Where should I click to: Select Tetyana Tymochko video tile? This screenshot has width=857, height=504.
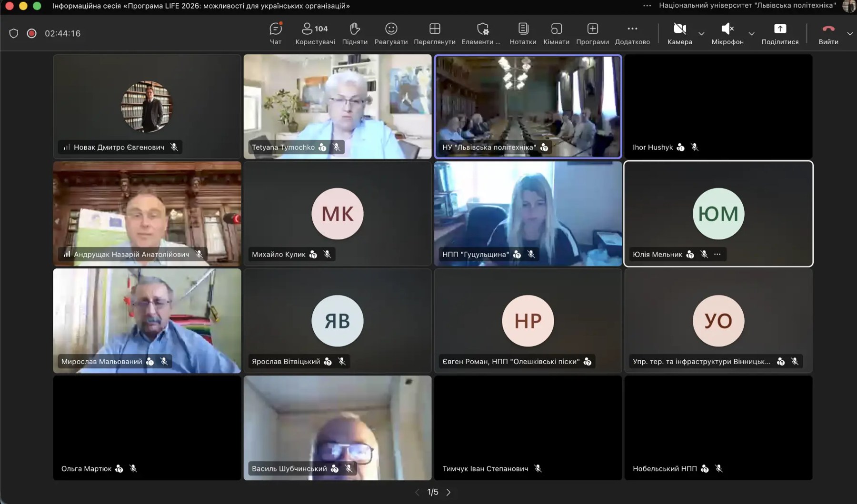pyautogui.click(x=338, y=106)
